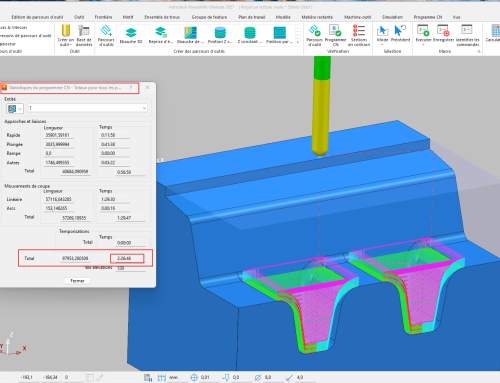Open the Programme CN ribbon tab
The height and width of the screenshot is (383, 500).
click(x=428, y=17)
